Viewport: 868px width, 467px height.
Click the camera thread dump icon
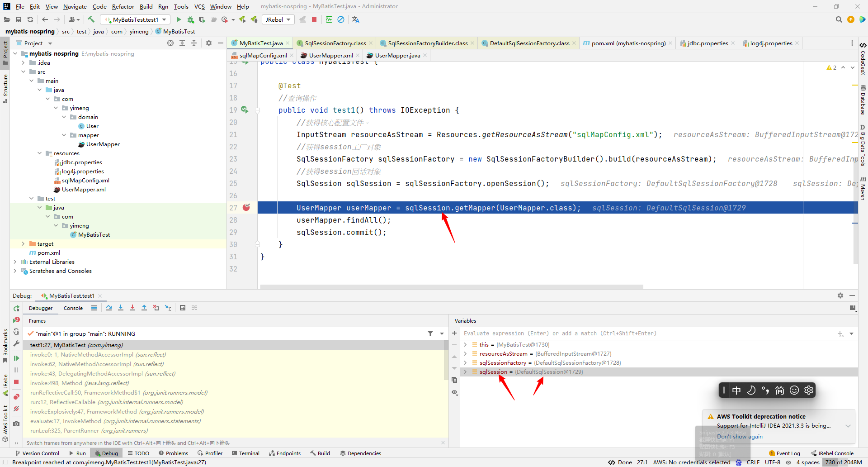point(16,424)
